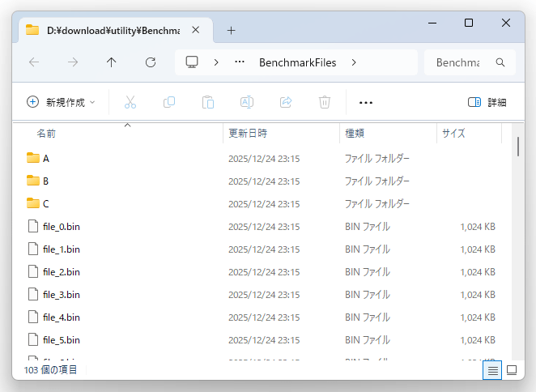Refresh the current folder view
536x392 pixels.
coord(150,62)
